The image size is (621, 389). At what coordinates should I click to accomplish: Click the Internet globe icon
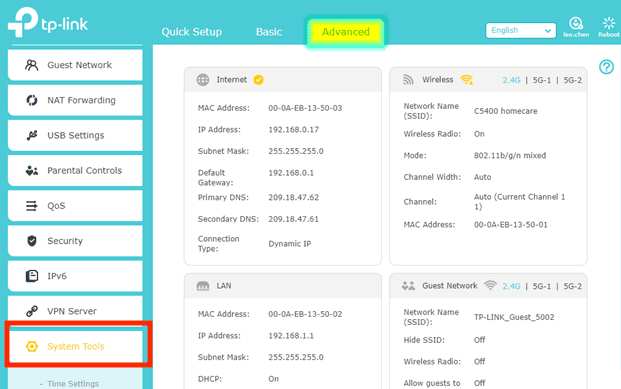point(203,80)
